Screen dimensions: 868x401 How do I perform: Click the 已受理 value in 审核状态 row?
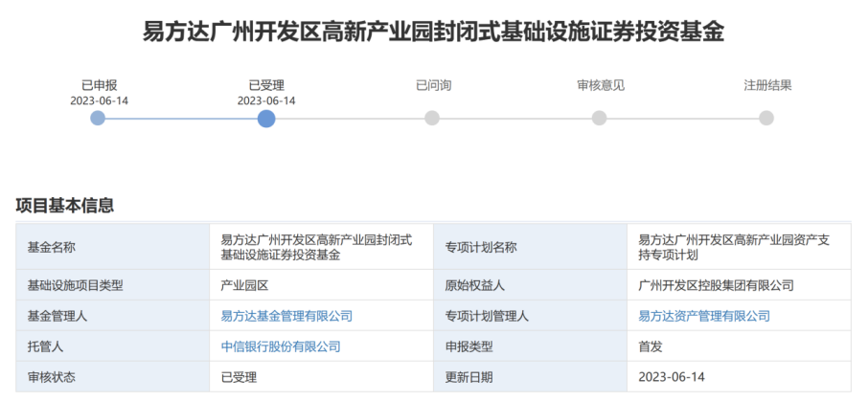240,377
